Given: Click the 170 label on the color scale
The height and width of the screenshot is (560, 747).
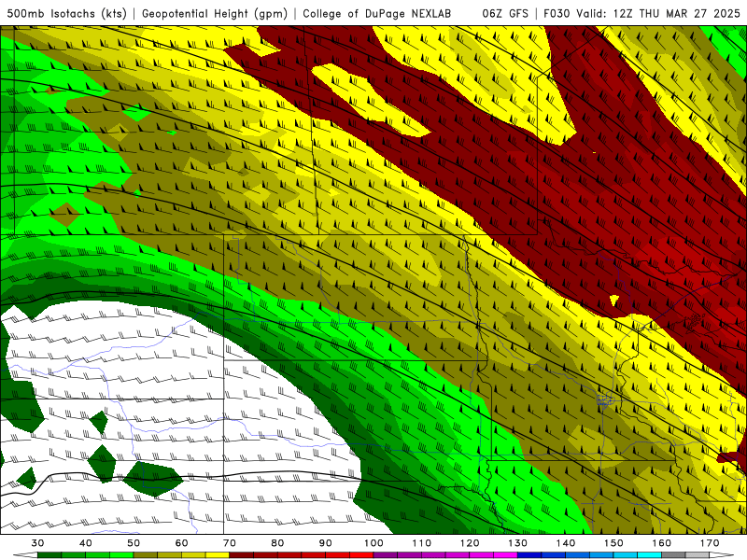Looking at the screenshot, I should [710, 543].
